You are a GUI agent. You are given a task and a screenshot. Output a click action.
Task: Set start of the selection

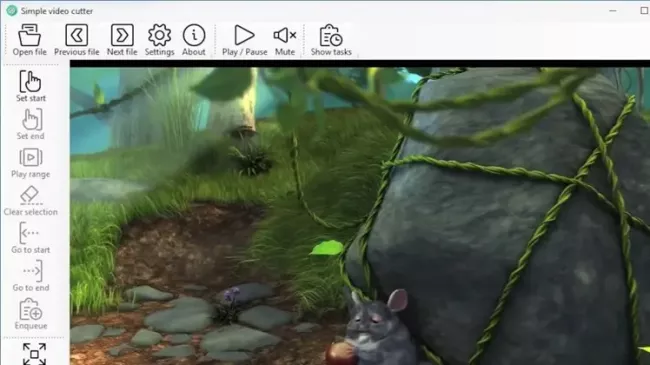pos(31,86)
